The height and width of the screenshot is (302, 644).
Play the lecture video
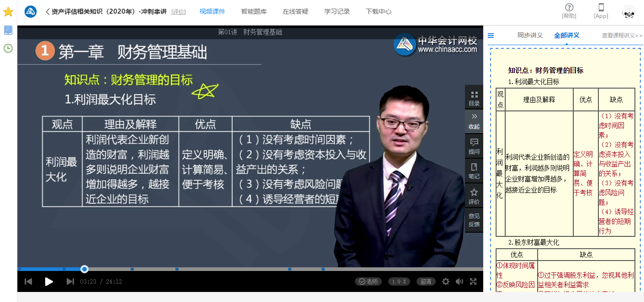pyautogui.click(x=49, y=281)
